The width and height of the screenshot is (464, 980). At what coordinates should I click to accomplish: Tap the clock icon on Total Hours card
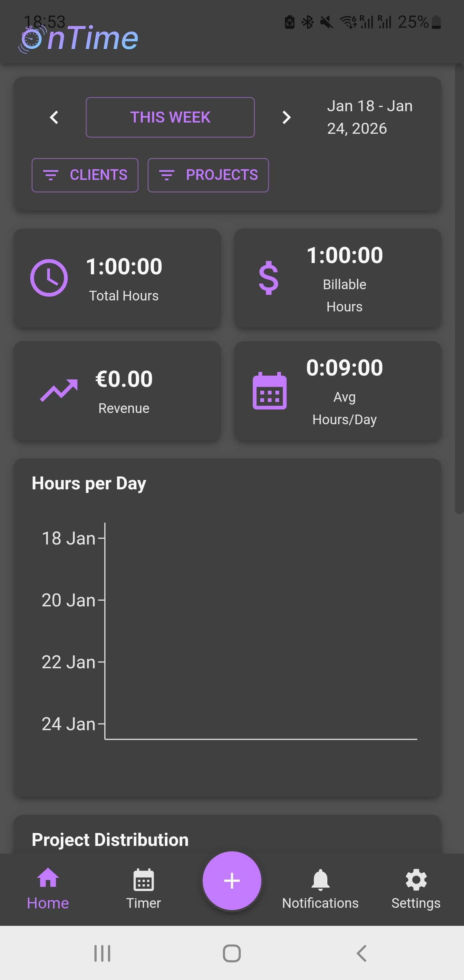point(49,278)
